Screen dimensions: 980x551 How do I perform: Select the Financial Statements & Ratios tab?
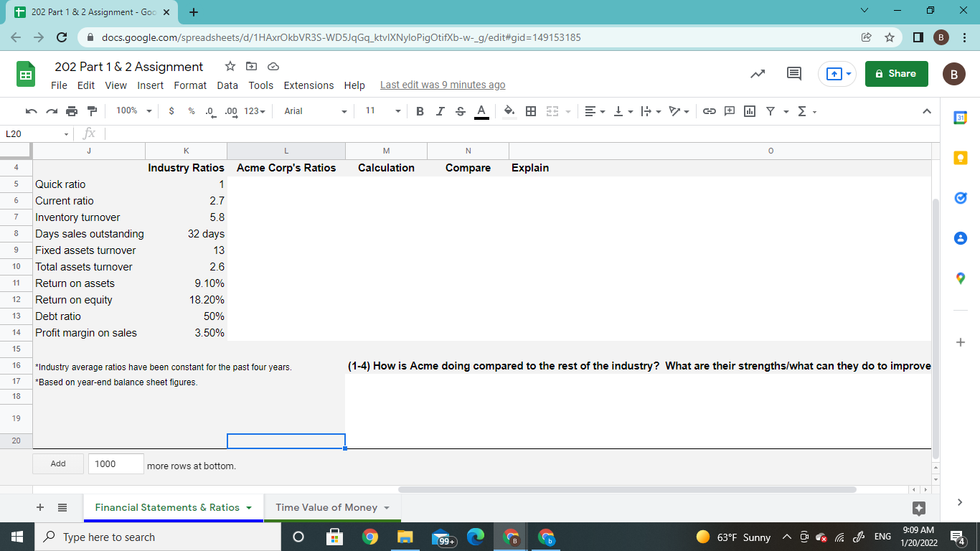pos(173,507)
